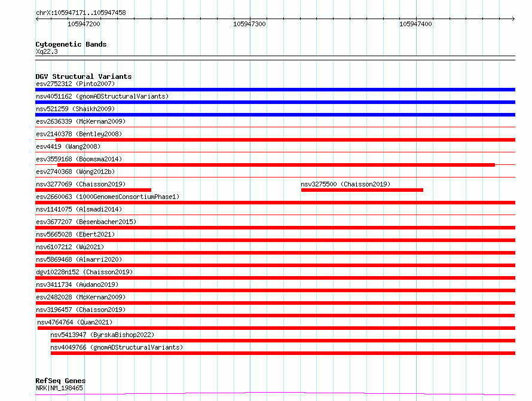Viewport: 532px width, 401px height.
Task: Click the red bar under nsv4049766
Action: click(283, 353)
